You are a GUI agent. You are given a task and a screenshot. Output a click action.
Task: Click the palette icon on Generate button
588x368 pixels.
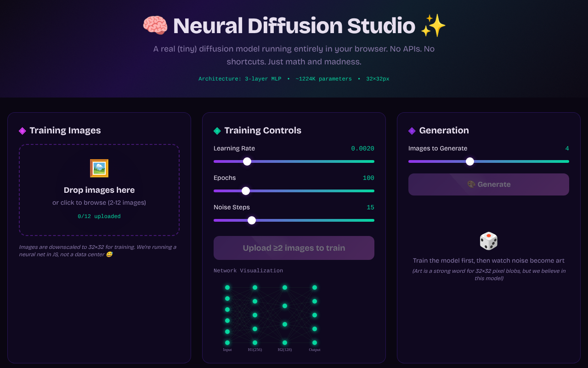pos(471,184)
